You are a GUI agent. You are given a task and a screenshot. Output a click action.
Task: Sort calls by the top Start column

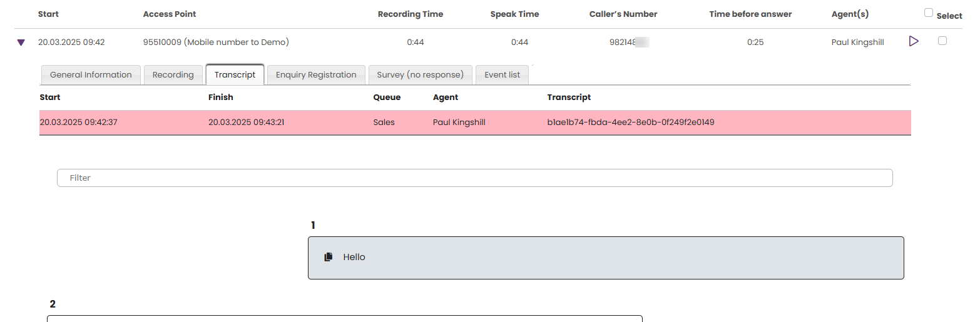(x=48, y=14)
